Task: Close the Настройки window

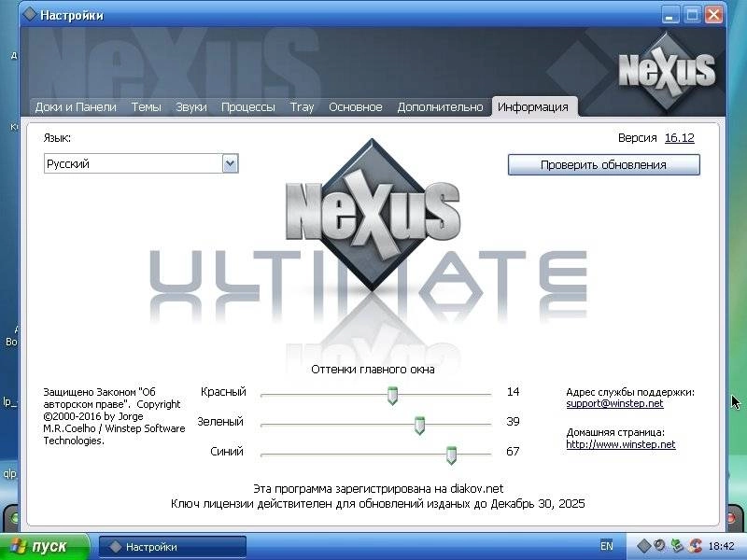Action: tap(713, 15)
